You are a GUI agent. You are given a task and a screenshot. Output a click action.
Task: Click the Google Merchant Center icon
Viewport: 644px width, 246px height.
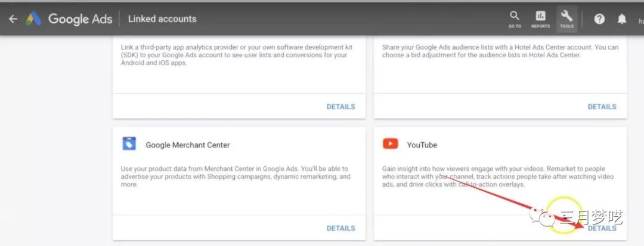129,144
